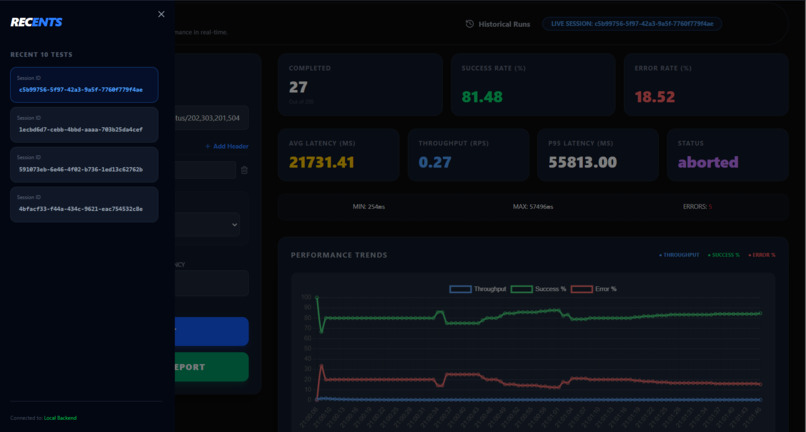This screenshot has height=432, width=806.
Task: Toggle Error % series in chart legend
Action: (x=594, y=289)
